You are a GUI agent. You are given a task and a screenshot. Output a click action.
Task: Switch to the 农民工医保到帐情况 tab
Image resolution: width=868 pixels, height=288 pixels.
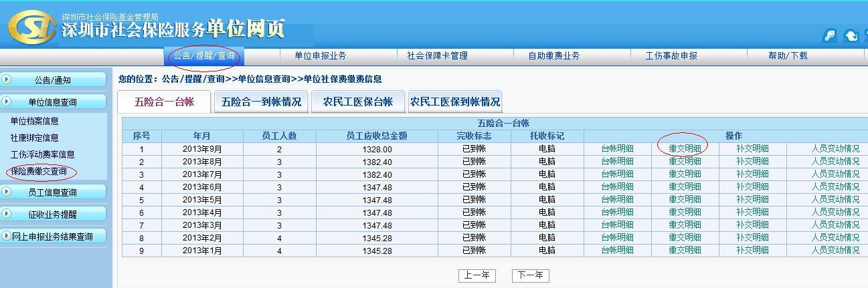[454, 102]
